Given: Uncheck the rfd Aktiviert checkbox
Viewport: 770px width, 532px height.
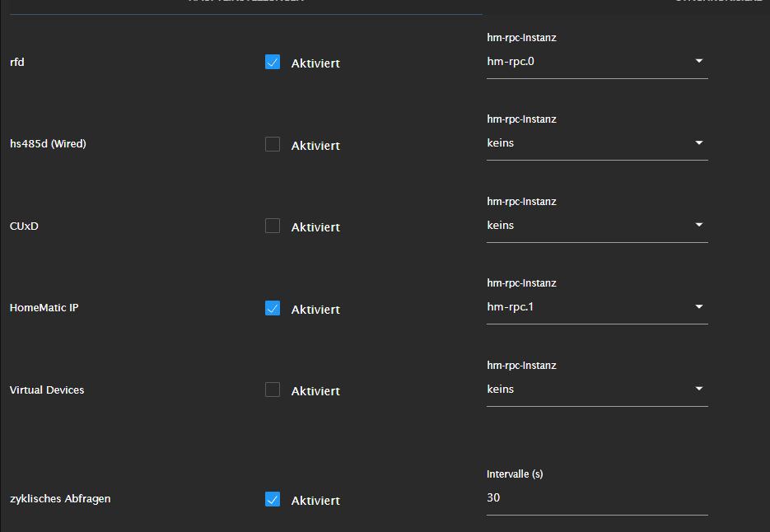Looking at the screenshot, I should pyautogui.click(x=273, y=62).
